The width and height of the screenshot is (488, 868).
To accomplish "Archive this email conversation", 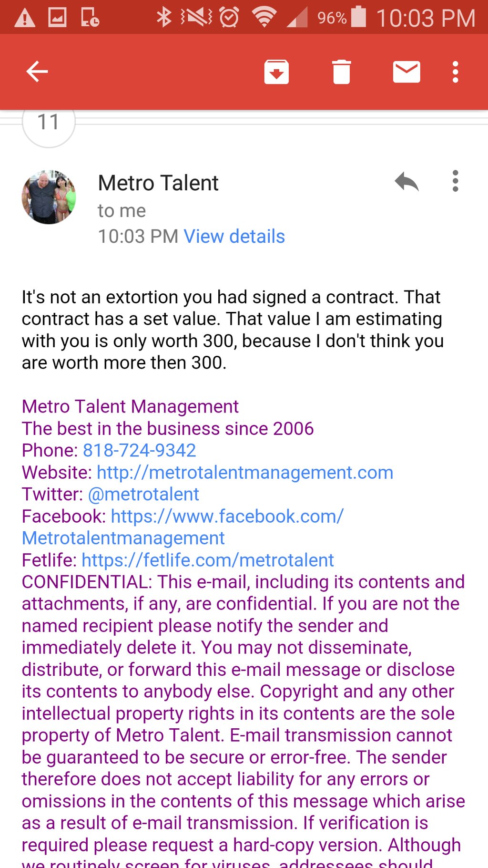I will pyautogui.click(x=276, y=72).
